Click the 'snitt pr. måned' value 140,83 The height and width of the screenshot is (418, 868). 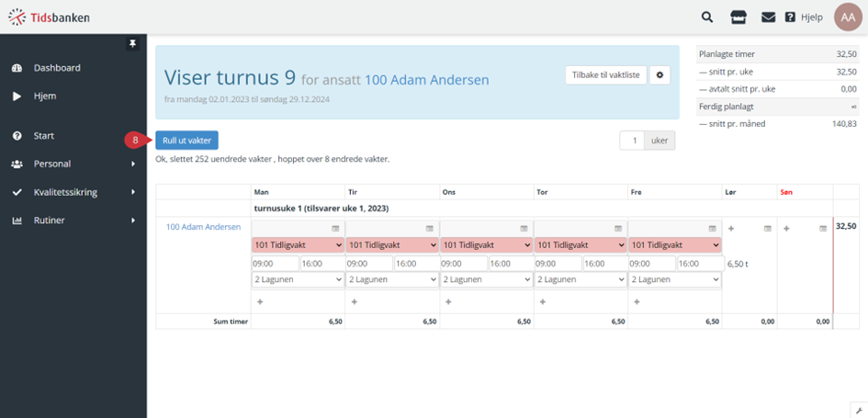(844, 124)
